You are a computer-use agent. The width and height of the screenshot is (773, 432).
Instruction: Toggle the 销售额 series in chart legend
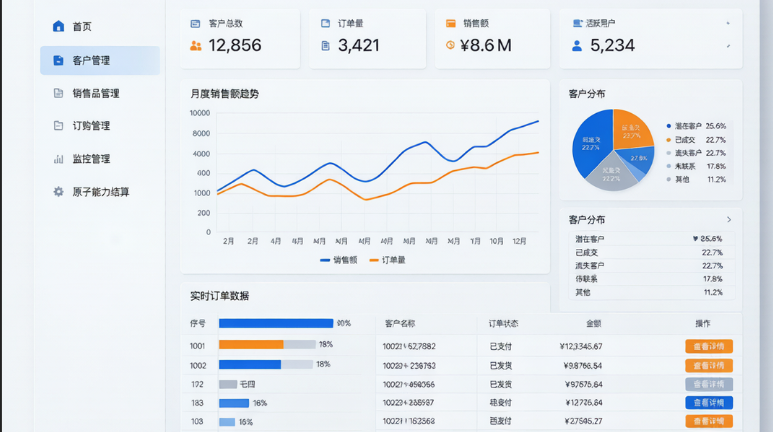pos(339,260)
